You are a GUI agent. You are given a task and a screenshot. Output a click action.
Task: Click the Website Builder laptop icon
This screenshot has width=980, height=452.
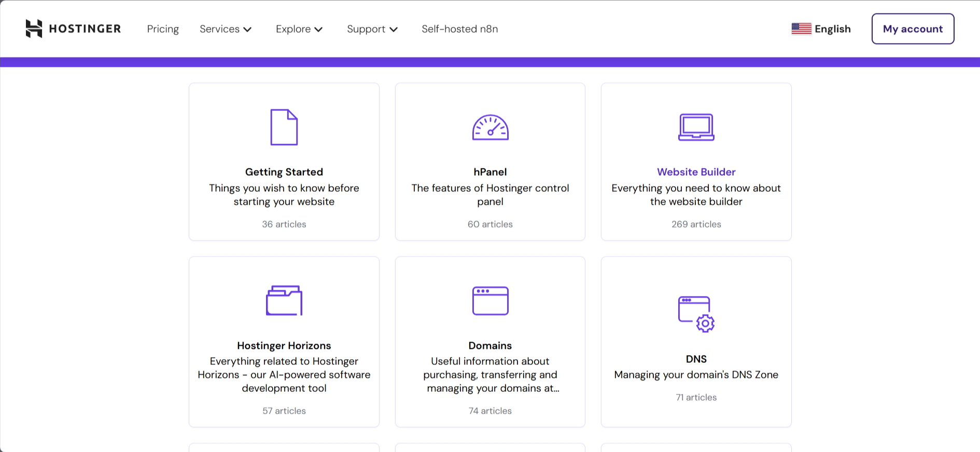click(696, 127)
